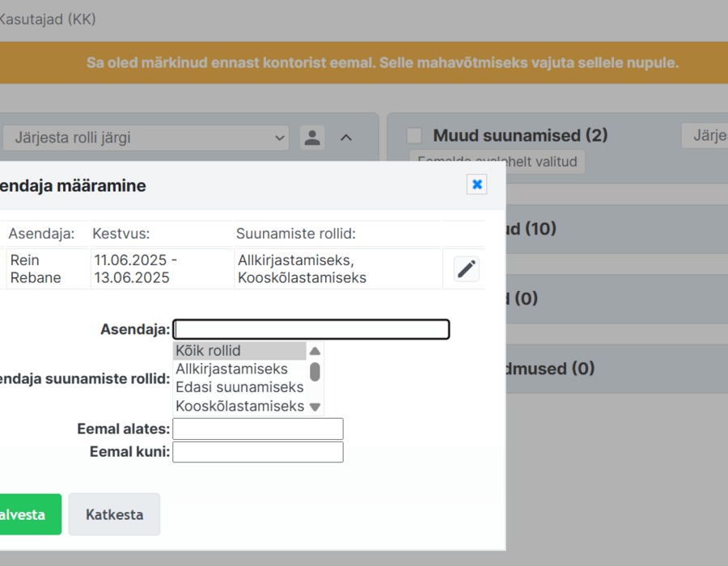Click the 'Kestvus:' column header
The height and width of the screenshot is (566, 728).
click(x=121, y=234)
